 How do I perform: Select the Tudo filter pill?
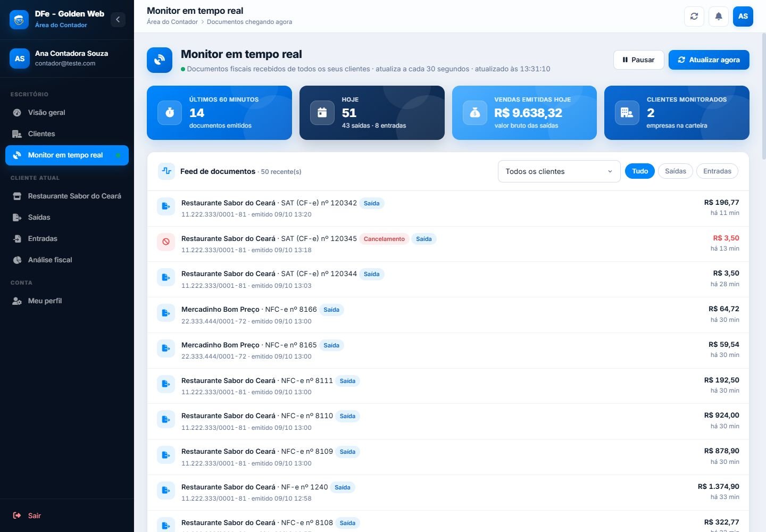(640, 171)
